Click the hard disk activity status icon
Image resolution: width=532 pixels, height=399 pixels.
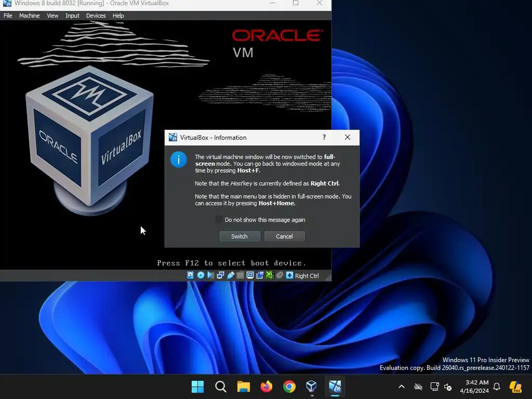pos(191,275)
